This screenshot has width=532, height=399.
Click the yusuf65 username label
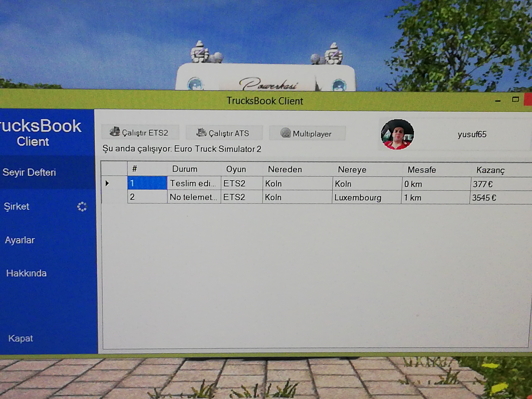coord(472,134)
